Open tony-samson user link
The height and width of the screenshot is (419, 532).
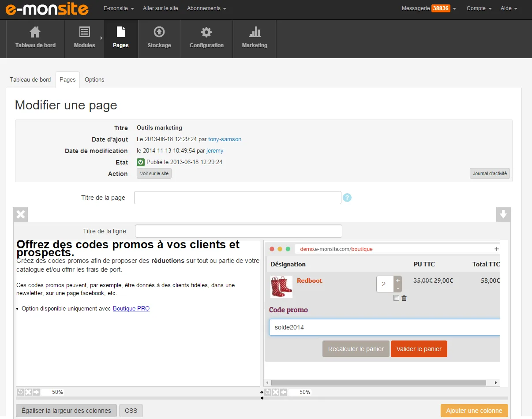(x=225, y=139)
